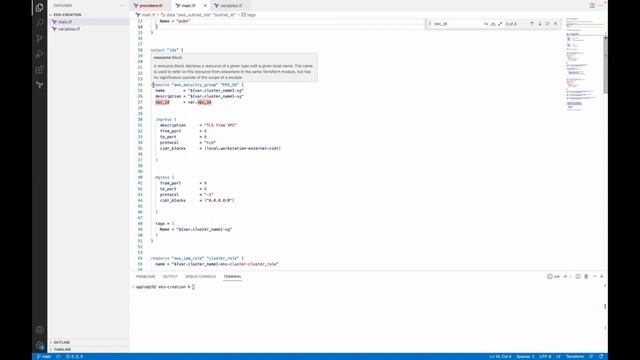Open the Run and Debug view
Image resolution: width=640 pixels, height=360 pixels.
40,54
